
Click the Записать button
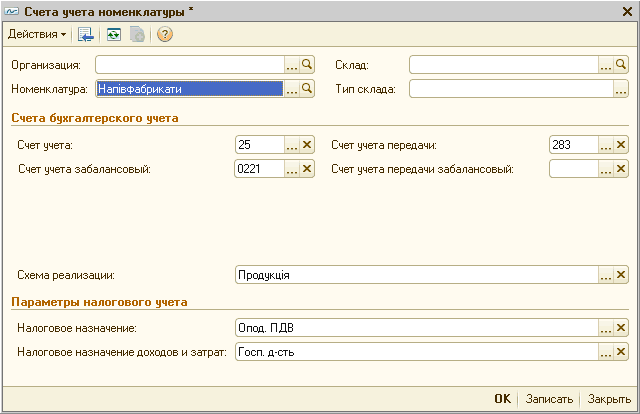pyautogui.click(x=549, y=398)
